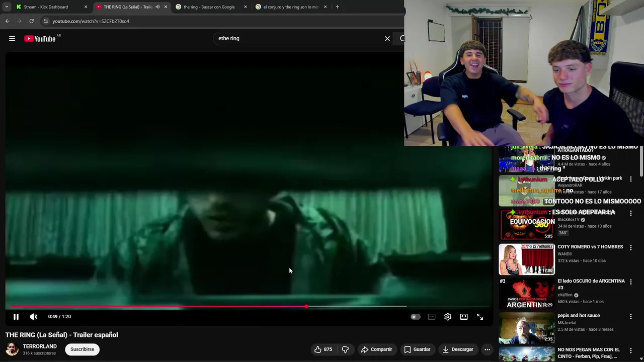This screenshot has height=362, width=644.
Task: Toggle subtitles captions button
Action: click(432, 317)
